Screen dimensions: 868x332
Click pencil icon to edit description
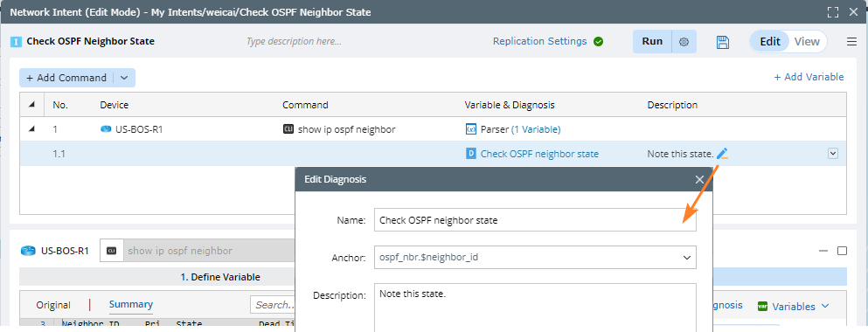[722, 154]
